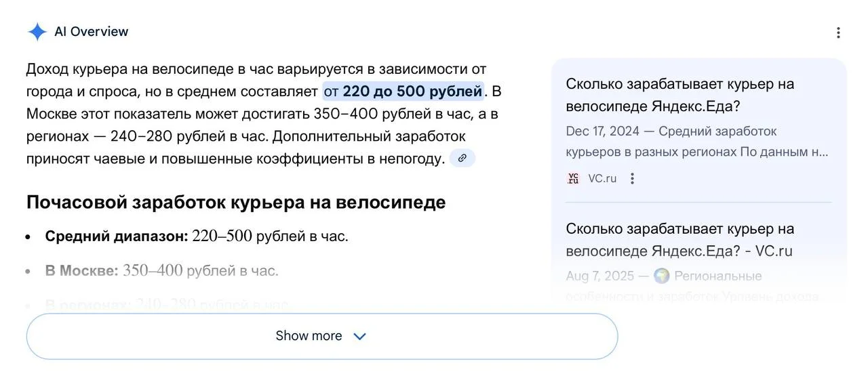This screenshot has height=378, width=868.
Task: Open second article titled with VC.ru
Action: click(x=679, y=240)
